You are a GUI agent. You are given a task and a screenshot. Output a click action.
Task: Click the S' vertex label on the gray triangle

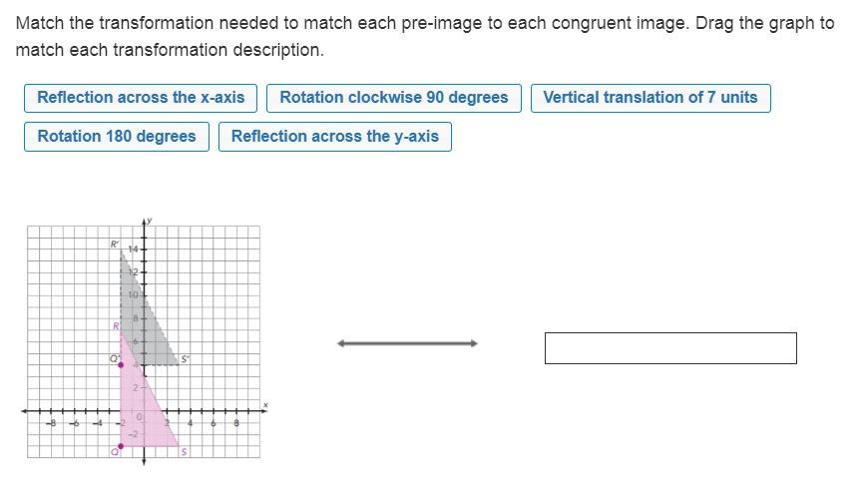coord(186,359)
